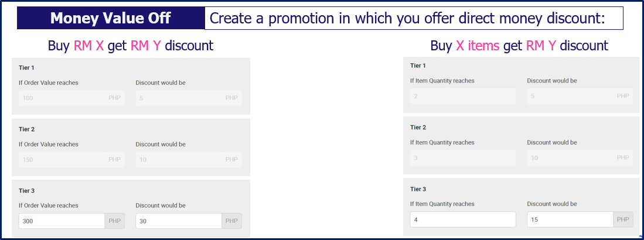Edit the Tier 3 order value field showing 300
644x240 pixels.
pyautogui.click(x=62, y=221)
